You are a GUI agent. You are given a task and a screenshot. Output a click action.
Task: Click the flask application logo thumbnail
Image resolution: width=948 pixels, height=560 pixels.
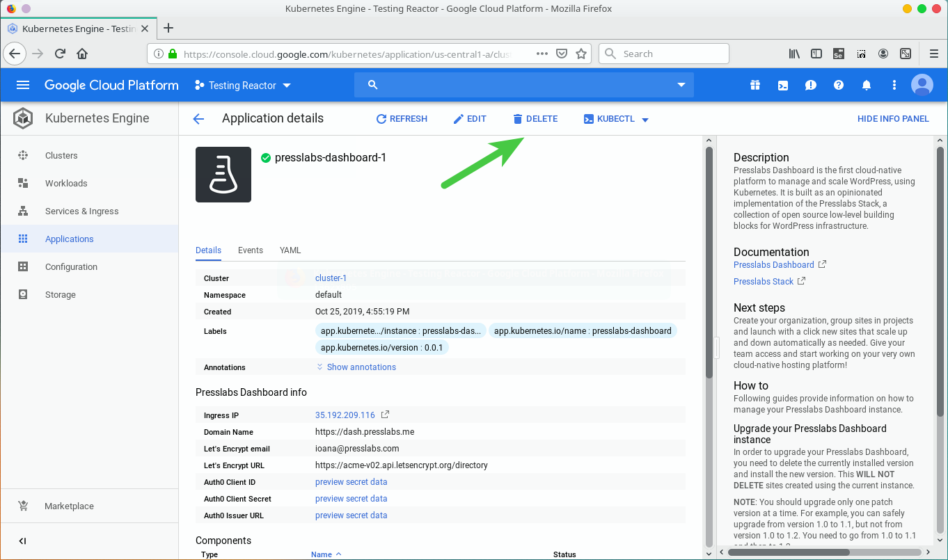(223, 175)
